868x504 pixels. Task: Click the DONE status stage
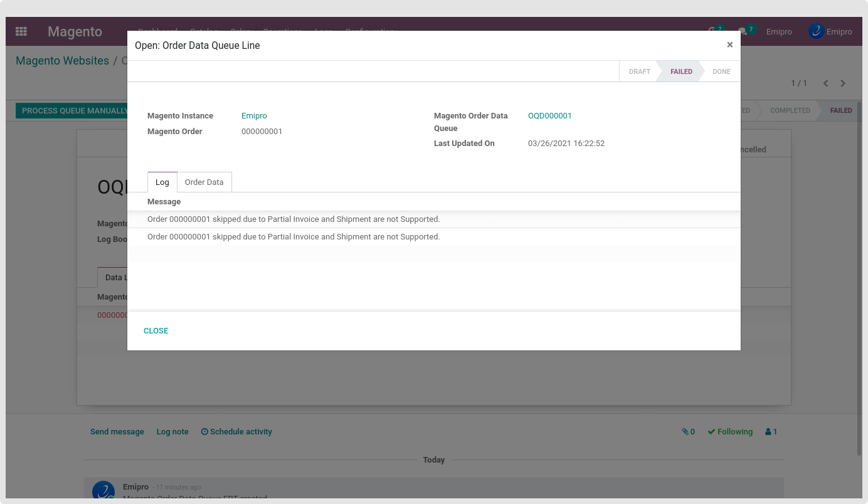tap(721, 71)
